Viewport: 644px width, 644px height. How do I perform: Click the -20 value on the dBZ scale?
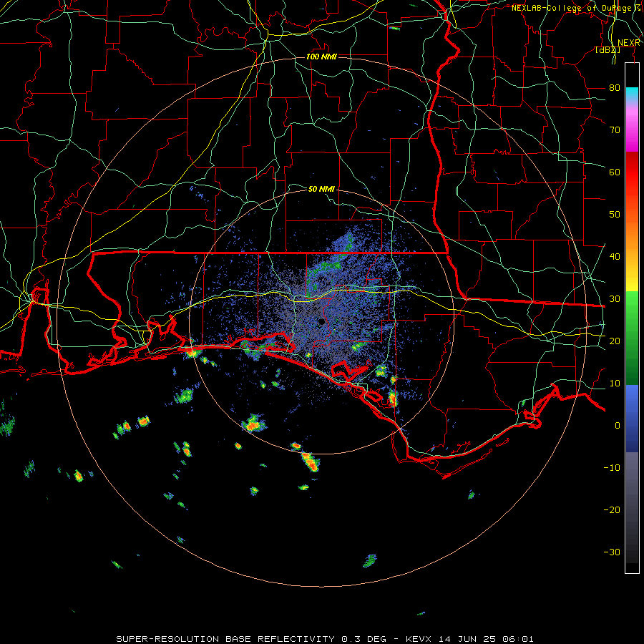click(x=612, y=509)
